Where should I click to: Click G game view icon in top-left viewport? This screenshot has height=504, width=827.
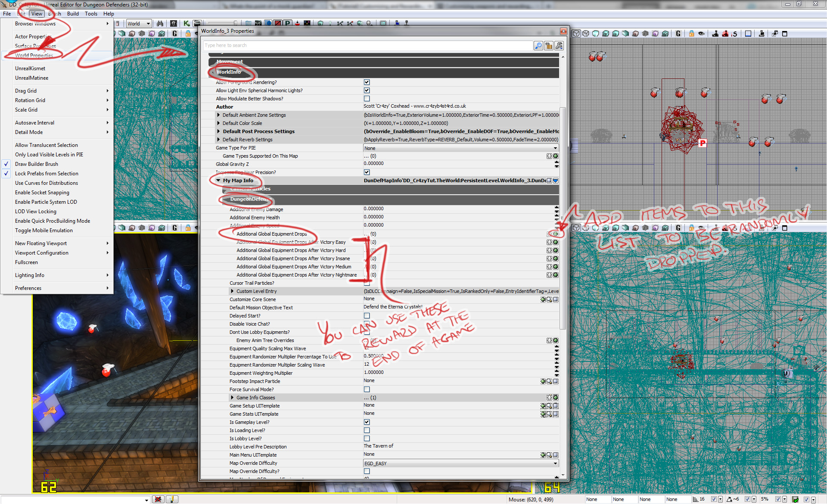tap(174, 34)
